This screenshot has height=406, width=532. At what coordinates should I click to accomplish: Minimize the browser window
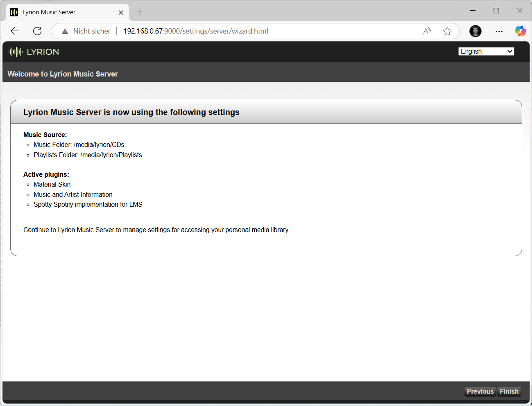[473, 11]
